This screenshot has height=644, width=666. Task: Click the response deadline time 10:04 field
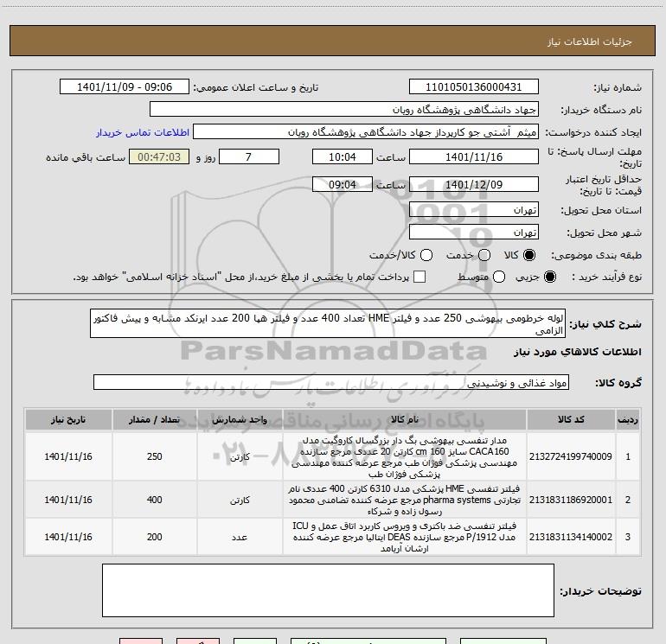pyautogui.click(x=343, y=157)
